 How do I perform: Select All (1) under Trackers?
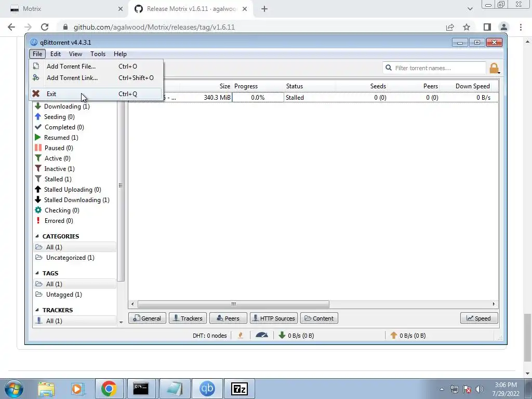pyautogui.click(x=75, y=321)
